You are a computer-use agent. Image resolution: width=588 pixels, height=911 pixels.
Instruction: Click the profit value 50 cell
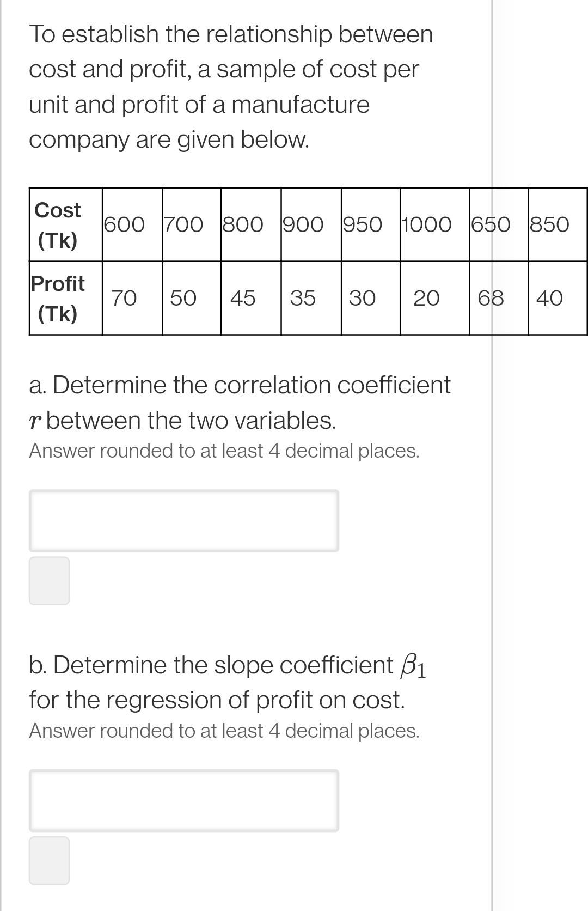[192, 298]
